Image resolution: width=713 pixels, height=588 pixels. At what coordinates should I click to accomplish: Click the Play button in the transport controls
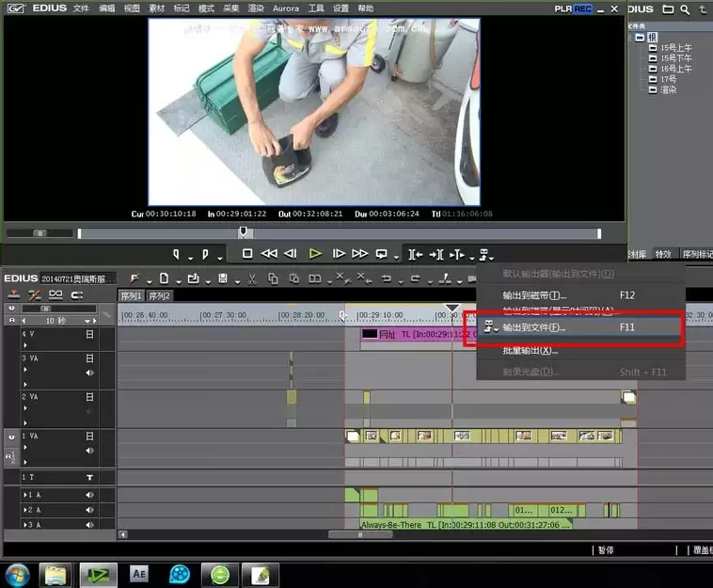(x=315, y=253)
